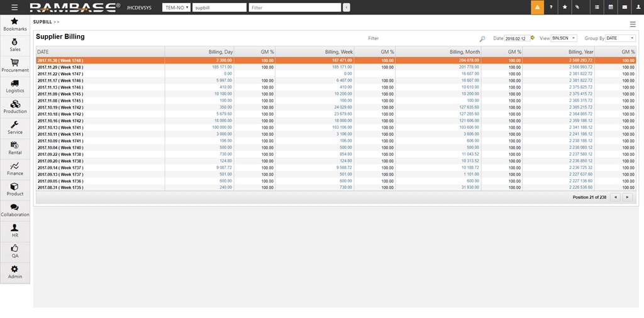The width and height of the screenshot is (644, 318).
Task: Click the orange warning alert icon
Action: point(537,8)
